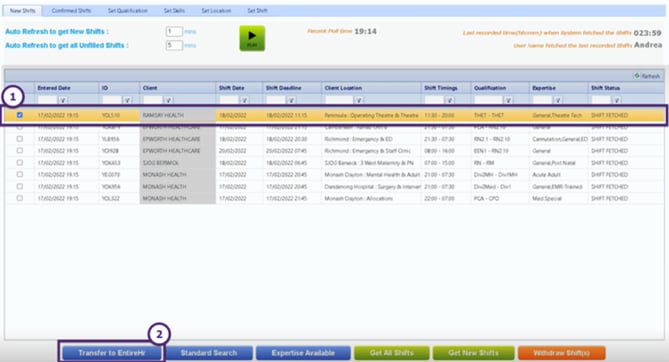Select the SJOG Berwick shift checkbox

[20, 163]
